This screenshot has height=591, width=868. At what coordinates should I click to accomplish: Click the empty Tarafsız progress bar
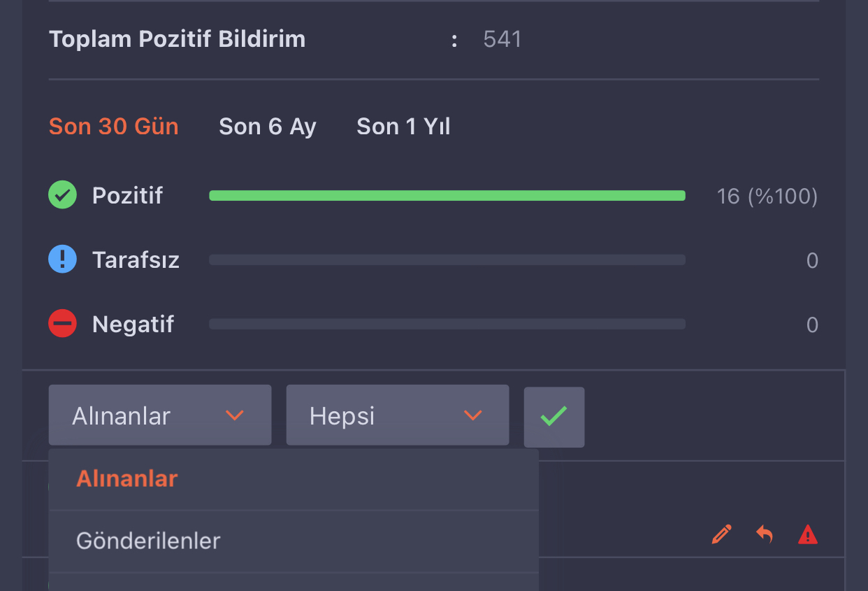(x=447, y=260)
